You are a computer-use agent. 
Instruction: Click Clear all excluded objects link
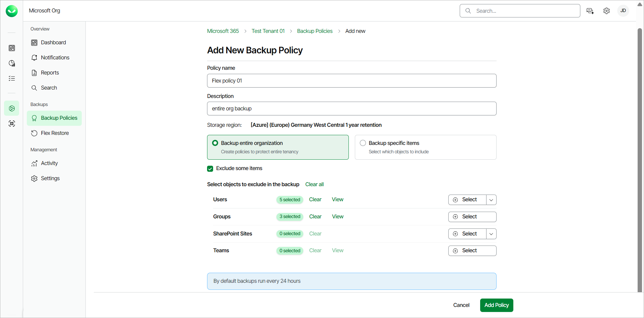coord(314,184)
